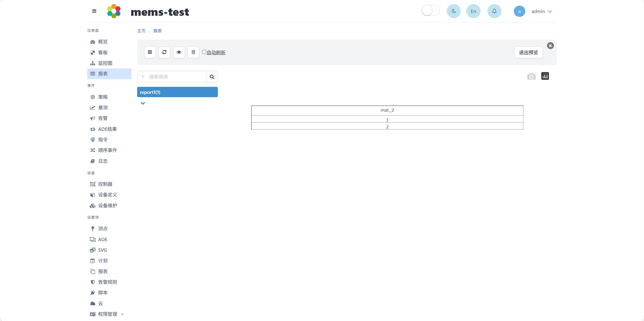
Task: Open 顺序事件 in the sidebar
Action: (109, 150)
